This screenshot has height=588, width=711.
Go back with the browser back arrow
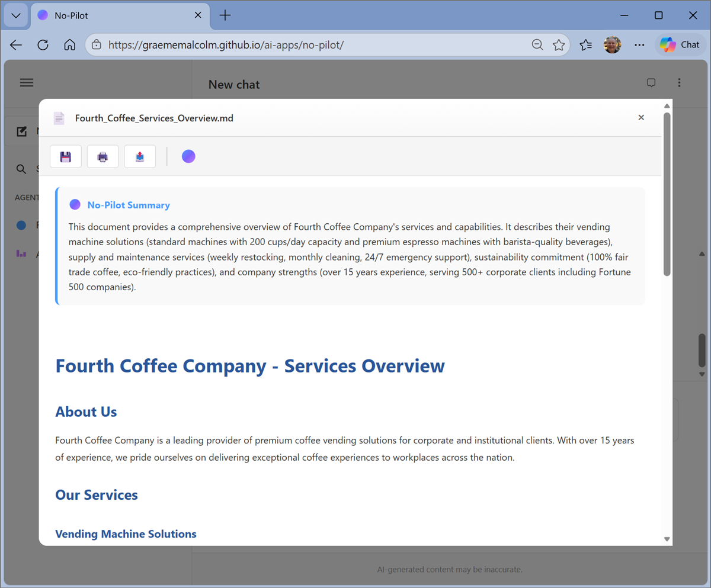[16, 45]
